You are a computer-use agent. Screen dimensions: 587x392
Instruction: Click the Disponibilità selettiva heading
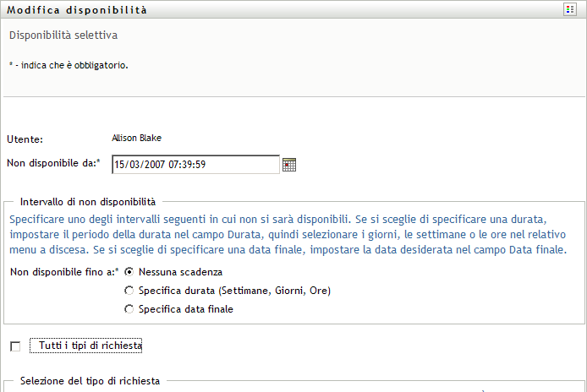(63, 35)
